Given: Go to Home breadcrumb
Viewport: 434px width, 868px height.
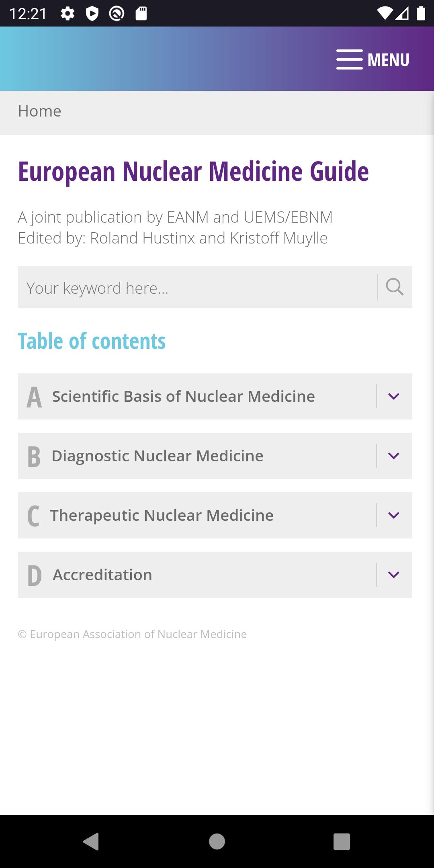Looking at the screenshot, I should (39, 111).
